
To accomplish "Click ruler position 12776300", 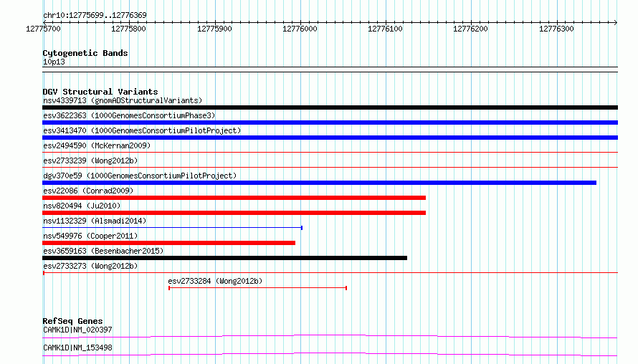I will coord(556,29).
